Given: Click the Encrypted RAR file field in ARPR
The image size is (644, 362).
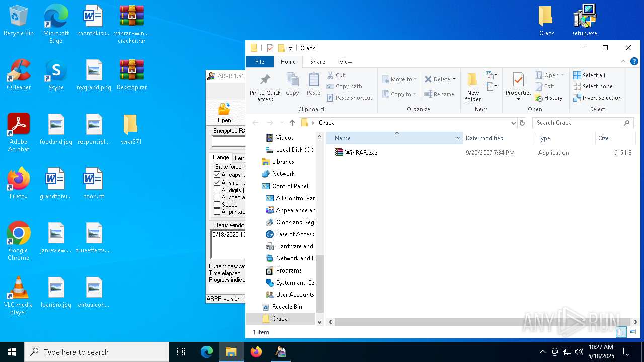Looking at the screenshot, I should pos(228,142).
